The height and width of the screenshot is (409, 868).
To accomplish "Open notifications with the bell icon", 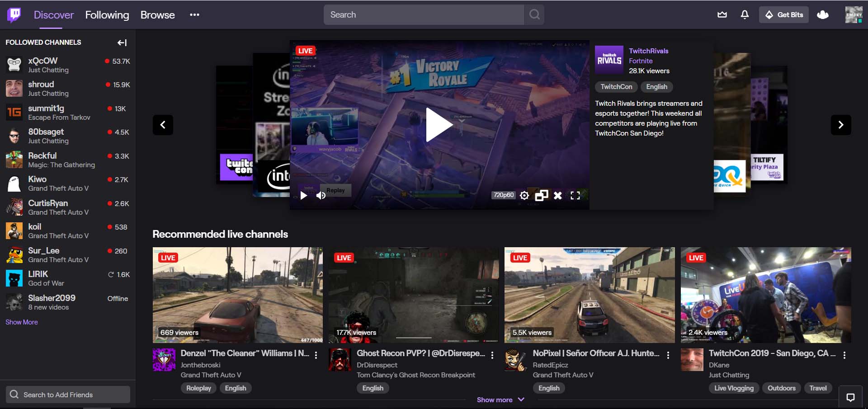I will (x=744, y=14).
